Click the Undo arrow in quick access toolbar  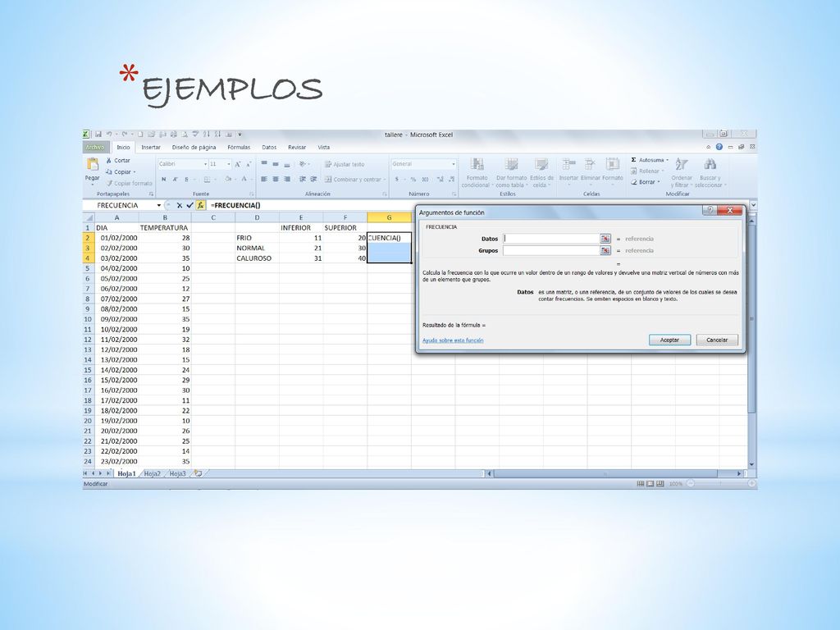109,135
